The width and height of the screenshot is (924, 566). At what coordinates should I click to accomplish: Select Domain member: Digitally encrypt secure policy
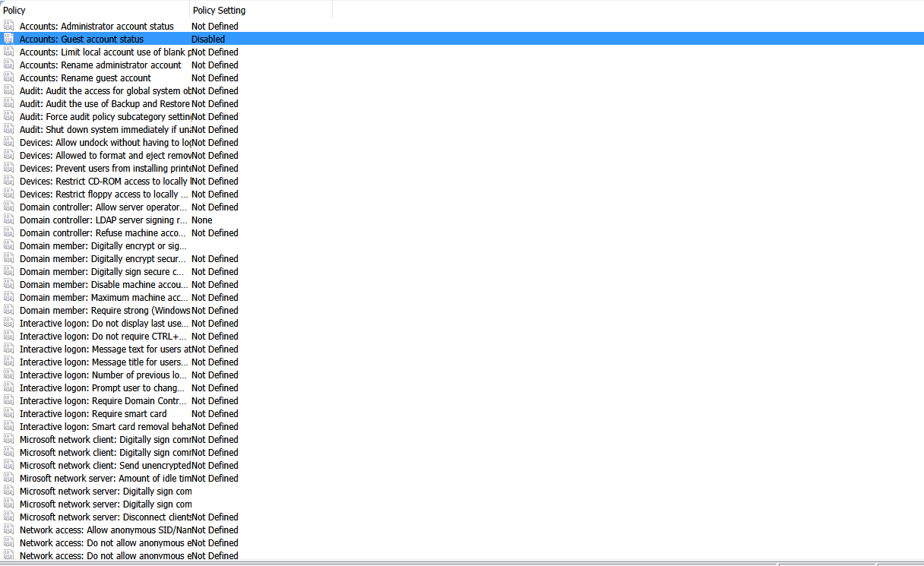point(103,258)
